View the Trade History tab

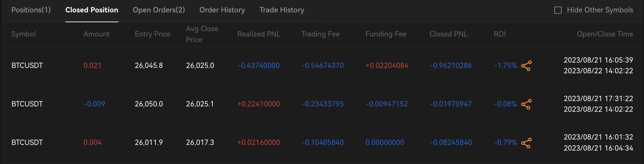click(x=282, y=10)
